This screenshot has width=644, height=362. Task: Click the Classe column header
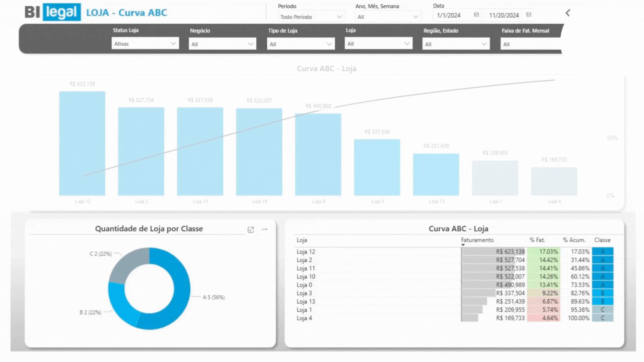602,240
